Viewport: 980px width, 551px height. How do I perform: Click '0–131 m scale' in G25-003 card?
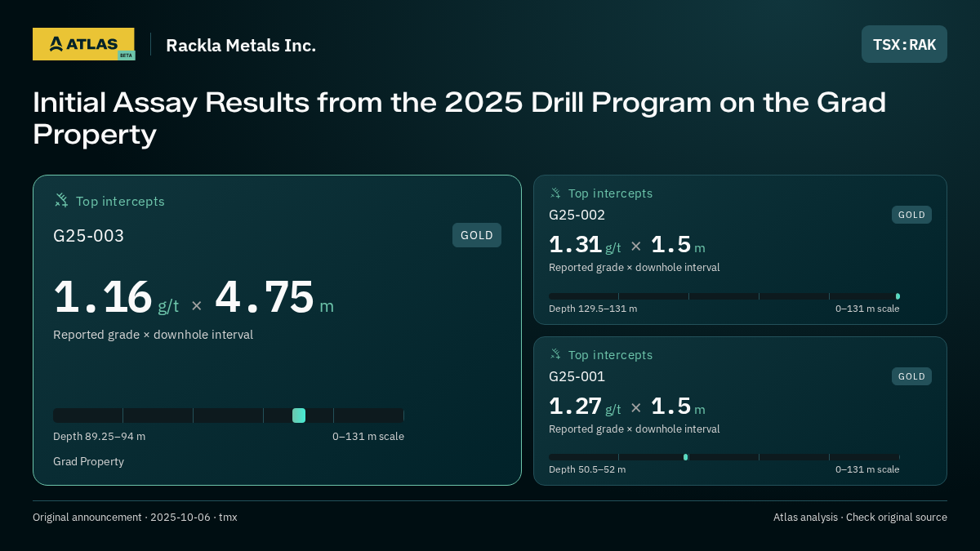368,437
